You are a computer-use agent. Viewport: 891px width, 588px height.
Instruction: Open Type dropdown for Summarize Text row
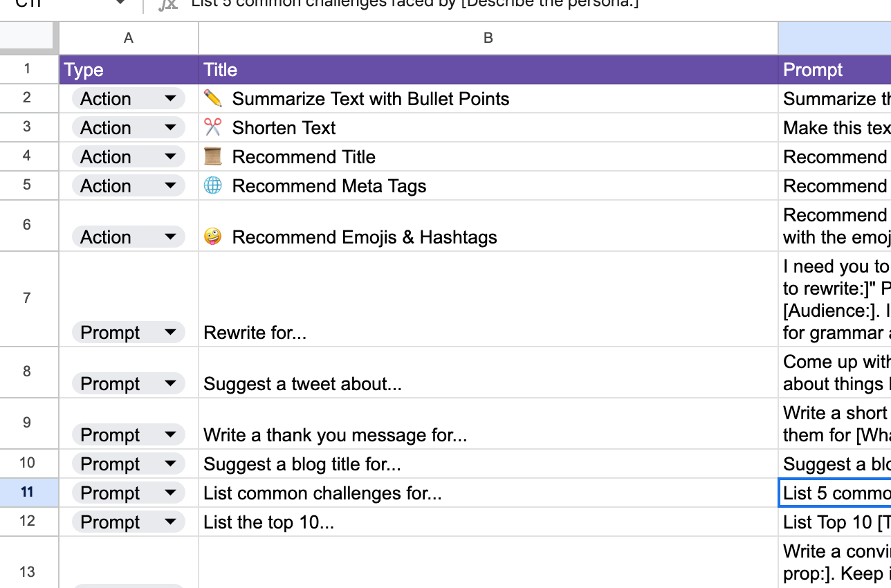pyautogui.click(x=170, y=99)
